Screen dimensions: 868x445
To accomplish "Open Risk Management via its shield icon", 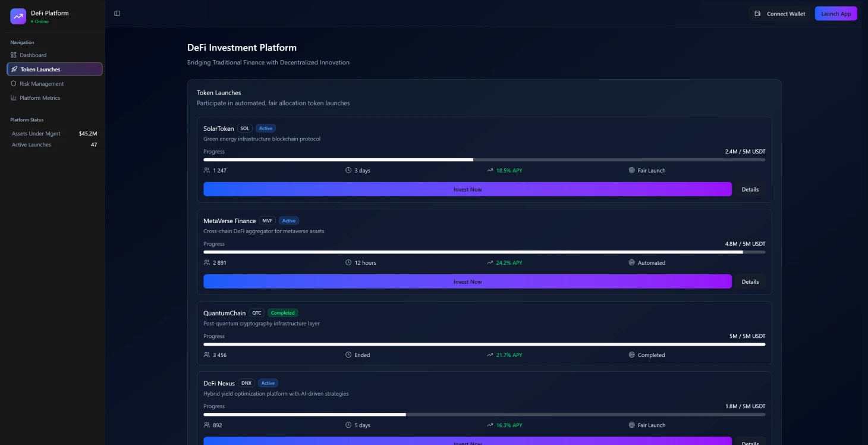I will click(x=13, y=83).
